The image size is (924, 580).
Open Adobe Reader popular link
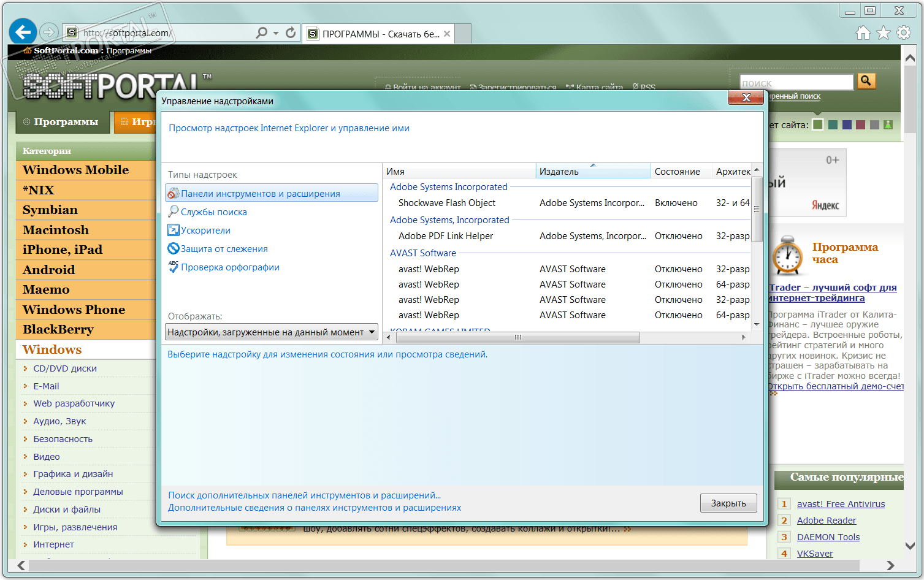(x=827, y=521)
